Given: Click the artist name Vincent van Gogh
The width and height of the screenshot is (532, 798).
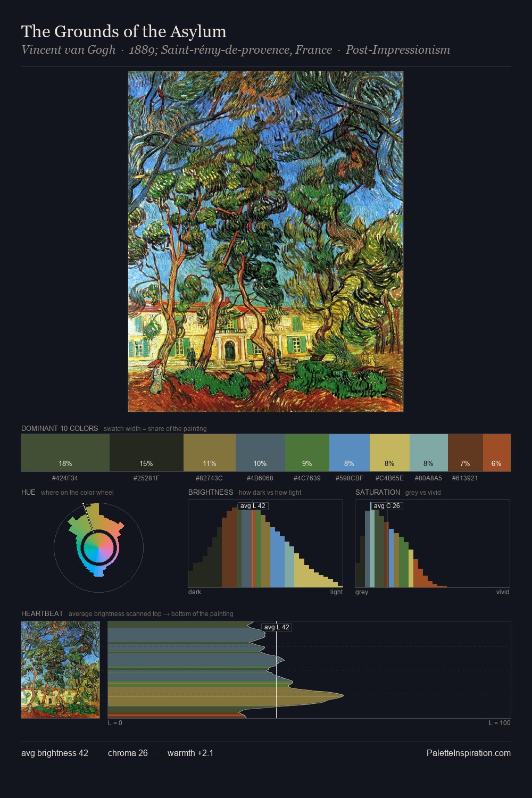Looking at the screenshot, I should pyautogui.click(x=68, y=50).
